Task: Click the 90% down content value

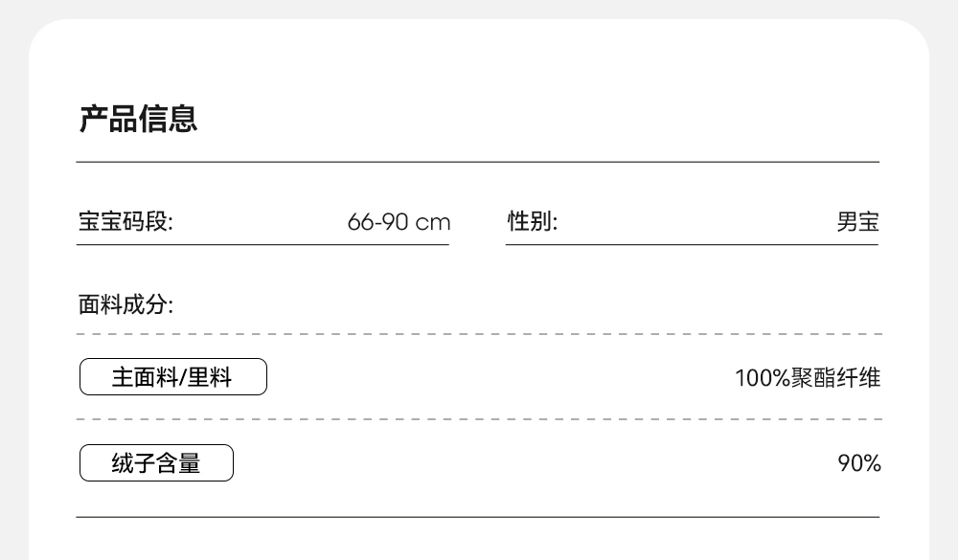Action: [858, 463]
